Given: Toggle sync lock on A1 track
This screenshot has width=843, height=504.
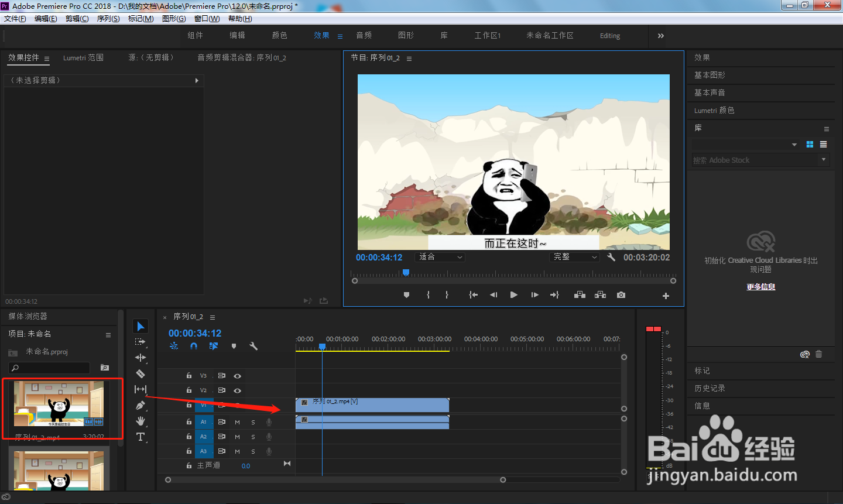Looking at the screenshot, I should point(221,422).
